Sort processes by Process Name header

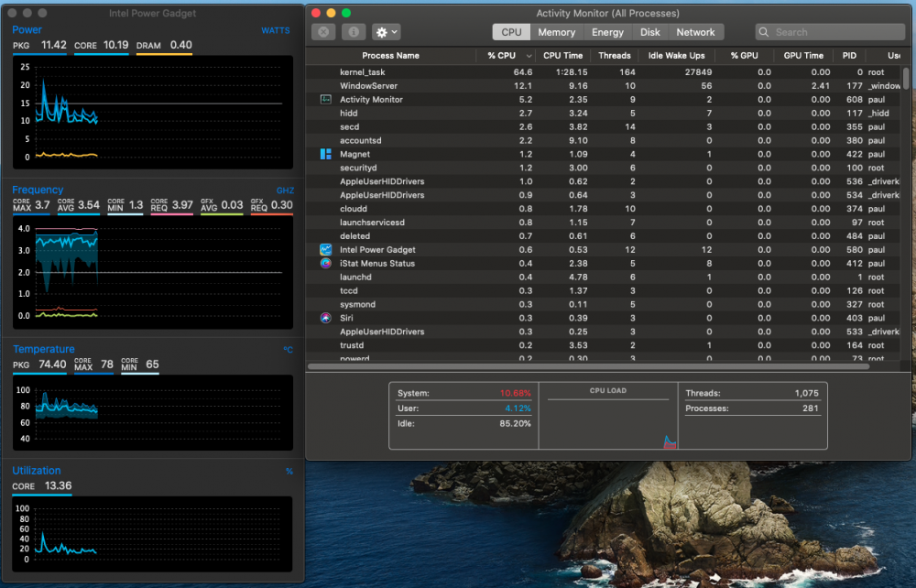[x=391, y=56]
